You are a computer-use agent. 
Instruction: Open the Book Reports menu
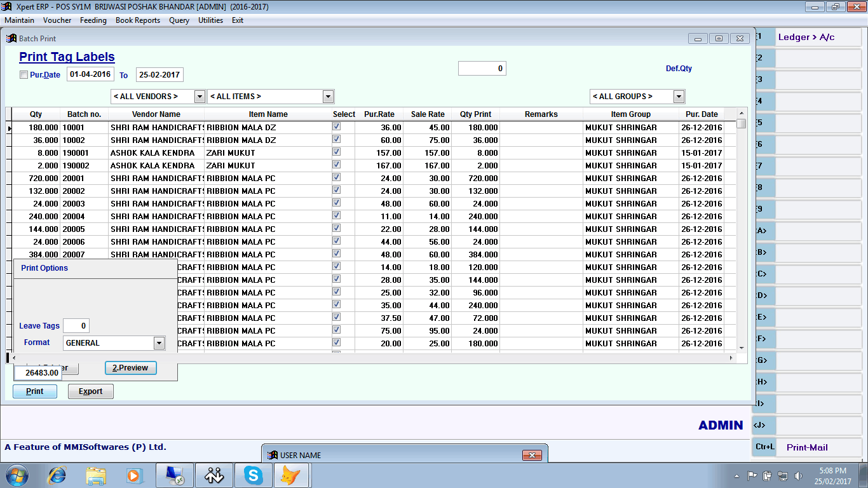[138, 20]
